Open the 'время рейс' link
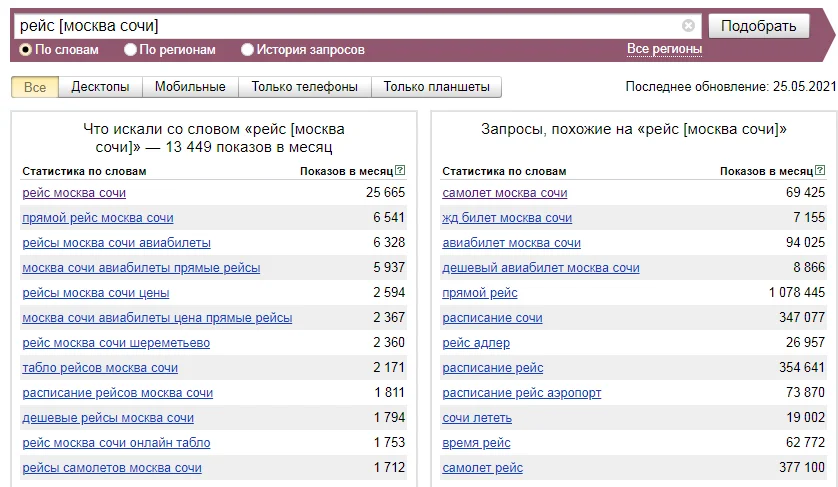Image resolution: width=838 pixels, height=487 pixels. tap(476, 443)
